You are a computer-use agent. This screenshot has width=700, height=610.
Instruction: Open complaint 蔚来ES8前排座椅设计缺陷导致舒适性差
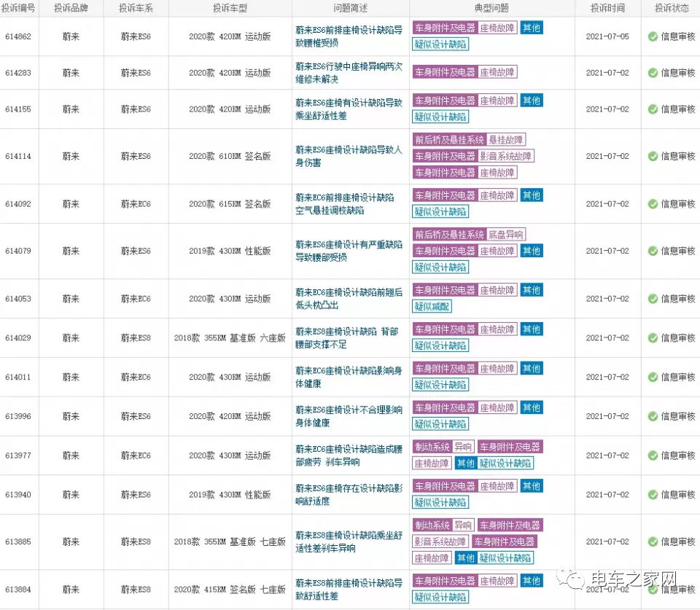(349, 590)
